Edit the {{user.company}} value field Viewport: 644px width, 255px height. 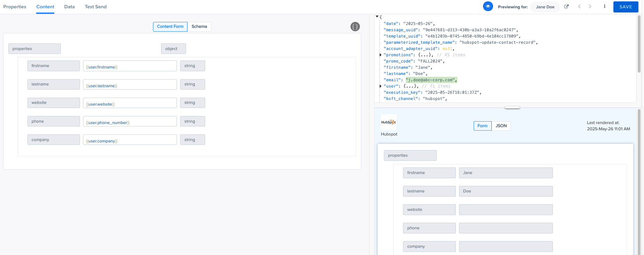tap(130, 140)
